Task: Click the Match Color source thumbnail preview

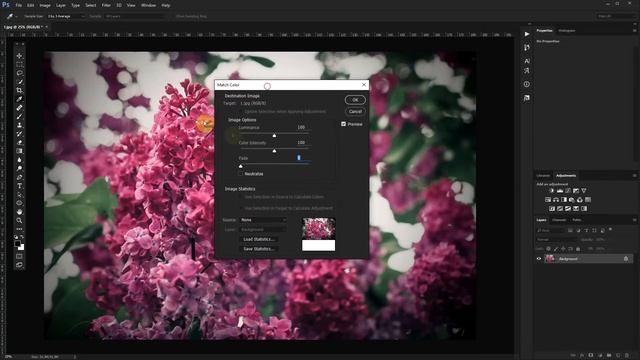Action: 318,229
